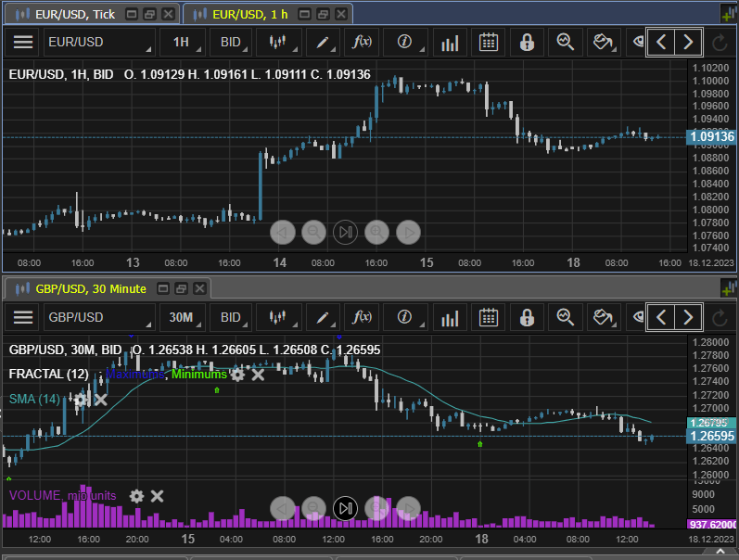Toggle eye visibility icon in EUR/USD toolbar
The width and height of the screenshot is (739, 560).
coord(638,42)
